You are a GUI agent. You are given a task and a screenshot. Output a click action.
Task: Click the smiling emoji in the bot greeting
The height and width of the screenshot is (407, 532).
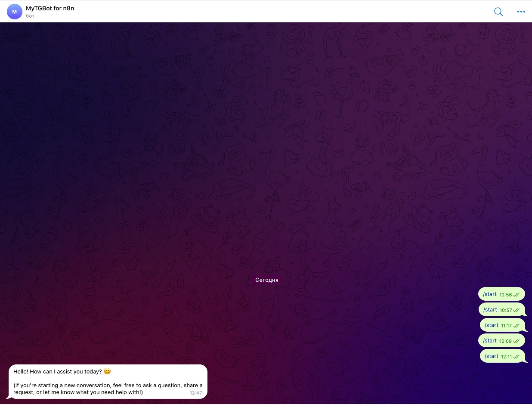pyautogui.click(x=107, y=371)
